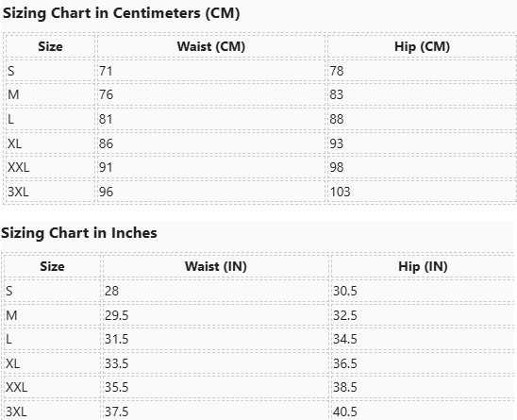Click waist value 71 for size S
This screenshot has height=420, width=517.
pos(106,71)
